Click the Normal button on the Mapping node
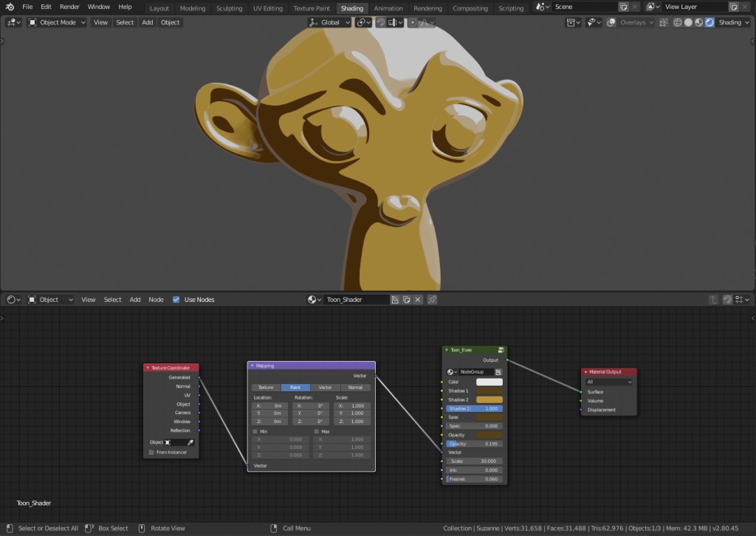 (x=355, y=387)
